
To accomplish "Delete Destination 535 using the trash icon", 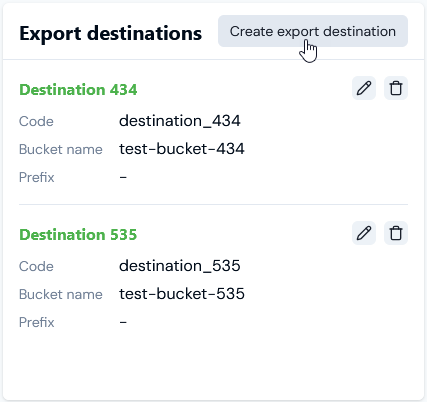I will 396,233.
